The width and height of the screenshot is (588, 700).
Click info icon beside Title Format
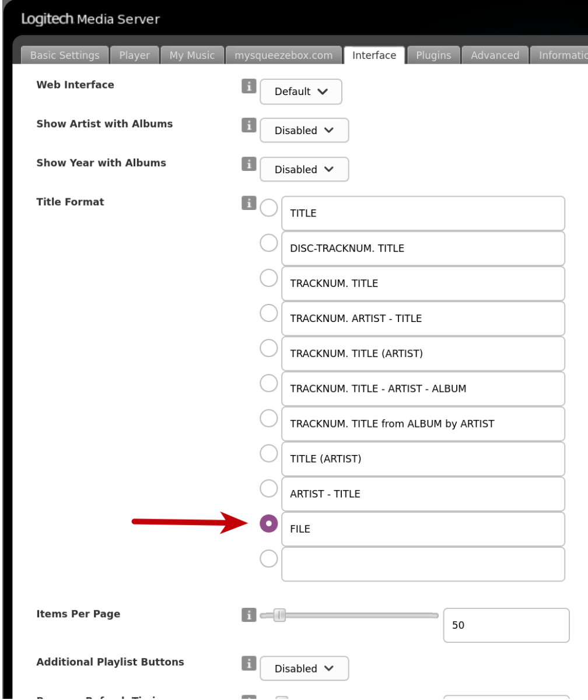(249, 203)
